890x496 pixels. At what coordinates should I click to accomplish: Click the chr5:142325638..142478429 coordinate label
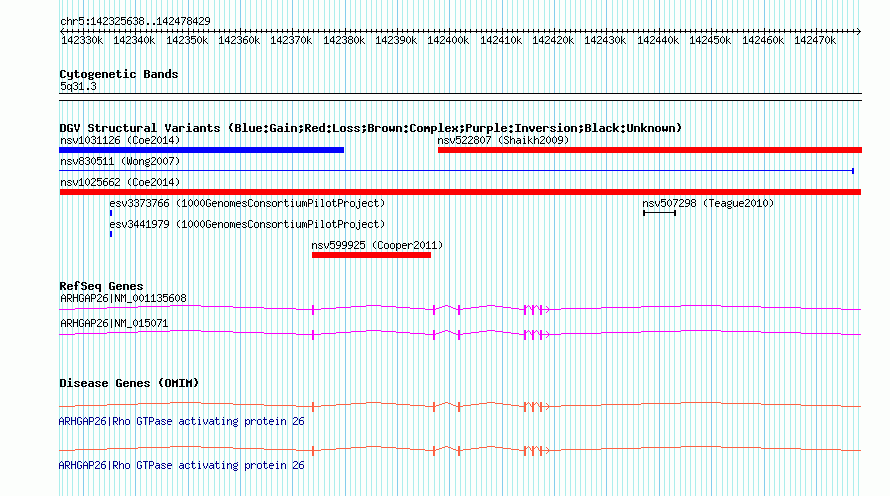(135, 21)
